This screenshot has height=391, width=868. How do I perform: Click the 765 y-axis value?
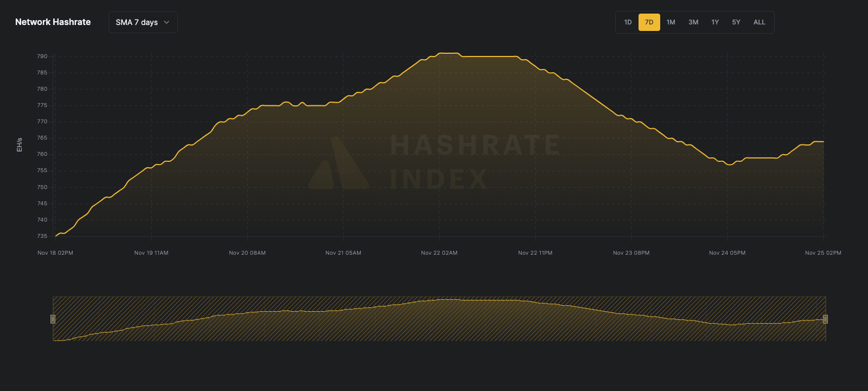pyautogui.click(x=42, y=138)
